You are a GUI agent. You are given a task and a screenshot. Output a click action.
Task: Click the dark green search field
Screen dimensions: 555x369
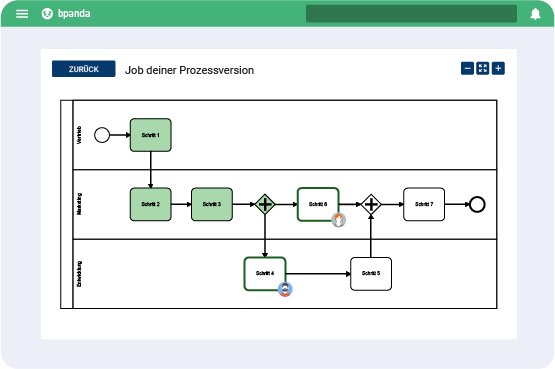click(x=411, y=14)
